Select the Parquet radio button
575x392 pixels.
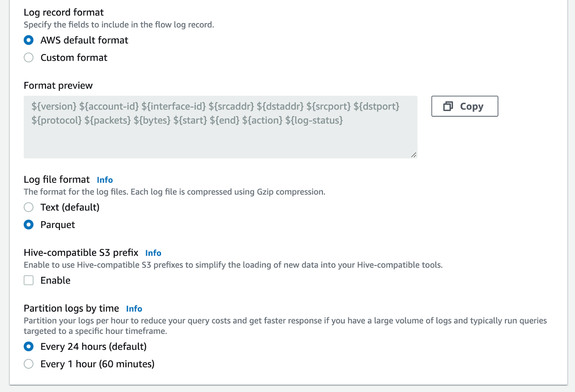[29, 225]
